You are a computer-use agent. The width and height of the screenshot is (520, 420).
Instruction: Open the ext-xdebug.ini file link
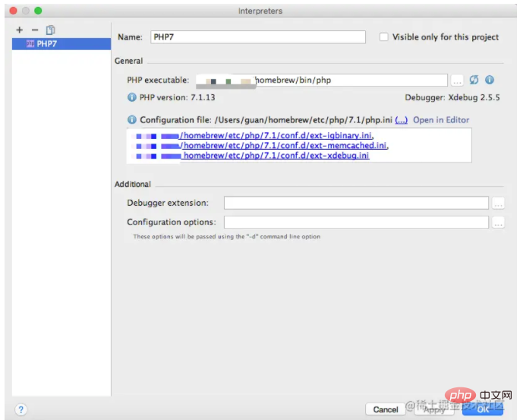click(276, 156)
